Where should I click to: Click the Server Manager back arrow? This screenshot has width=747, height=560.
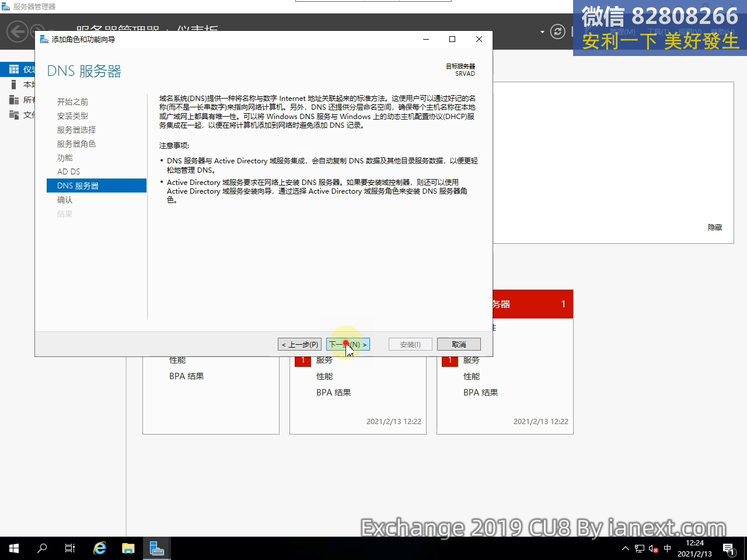[x=18, y=31]
